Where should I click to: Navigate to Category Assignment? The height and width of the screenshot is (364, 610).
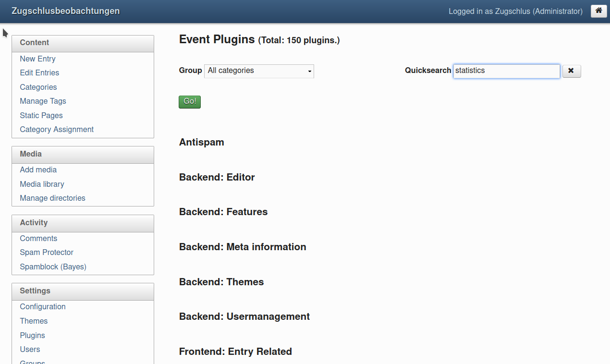[x=57, y=130]
